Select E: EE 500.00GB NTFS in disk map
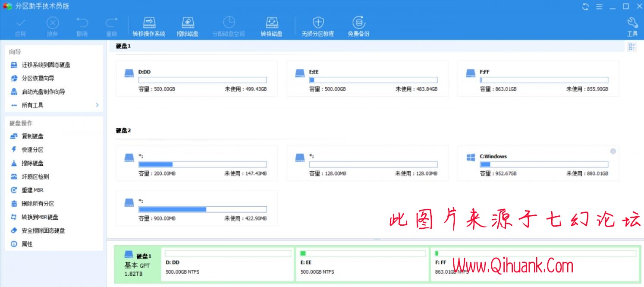 [362, 265]
